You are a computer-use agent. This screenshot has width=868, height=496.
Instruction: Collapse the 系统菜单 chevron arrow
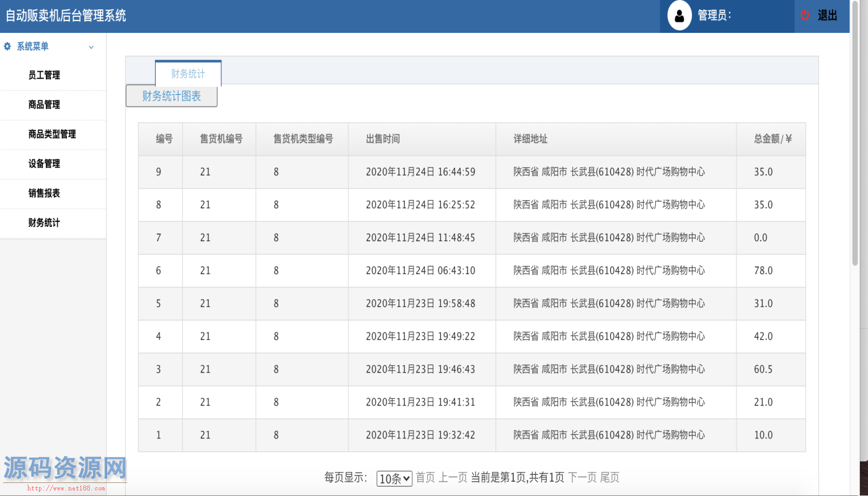click(91, 47)
